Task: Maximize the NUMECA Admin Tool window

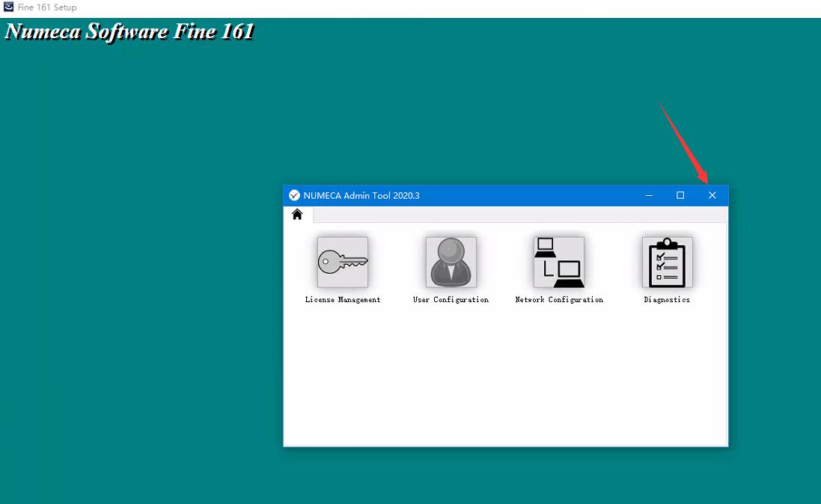Action: tap(680, 195)
